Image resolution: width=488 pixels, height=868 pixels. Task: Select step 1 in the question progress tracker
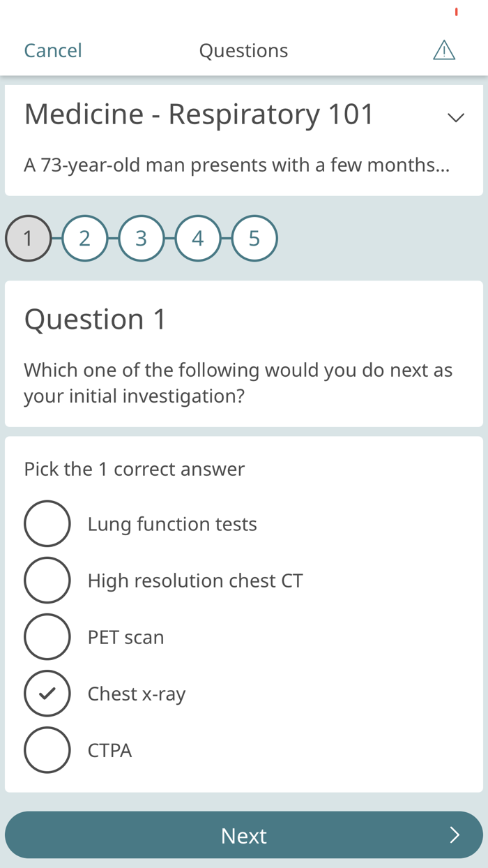coord(28,238)
